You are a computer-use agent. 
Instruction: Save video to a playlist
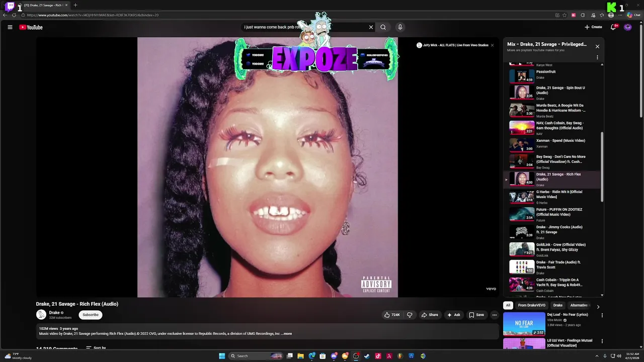[476, 315]
